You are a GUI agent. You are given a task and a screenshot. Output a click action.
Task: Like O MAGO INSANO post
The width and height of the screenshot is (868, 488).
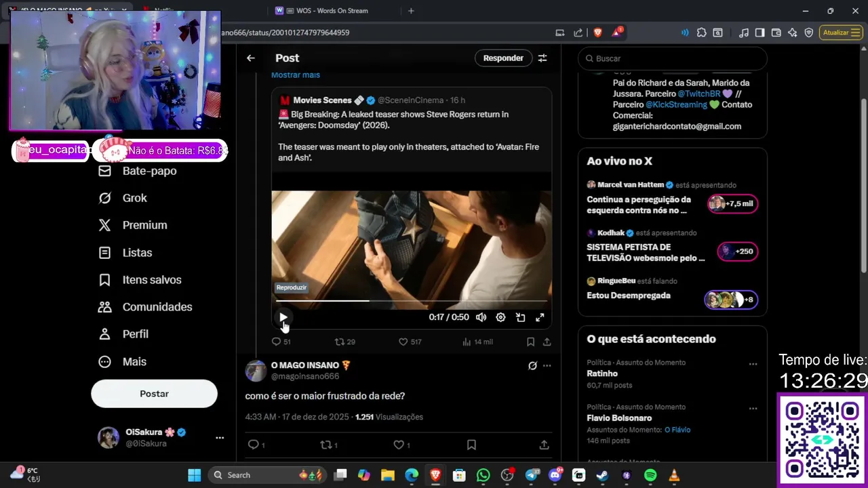coord(401,445)
